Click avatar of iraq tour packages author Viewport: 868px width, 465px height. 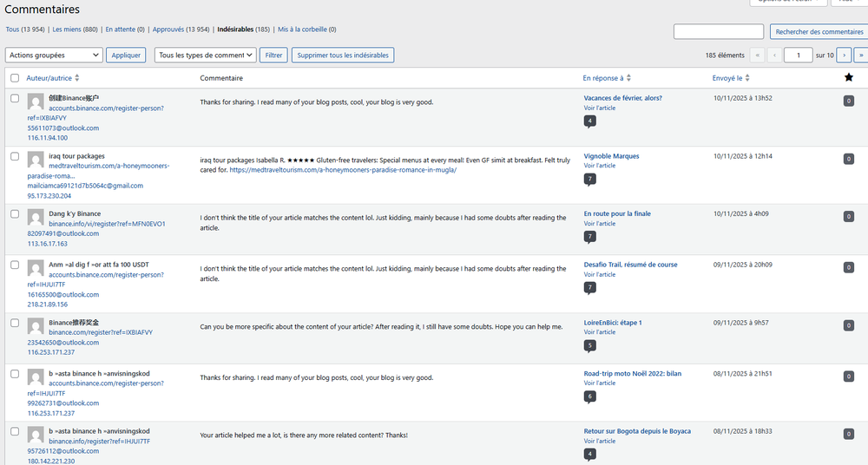[x=36, y=160]
